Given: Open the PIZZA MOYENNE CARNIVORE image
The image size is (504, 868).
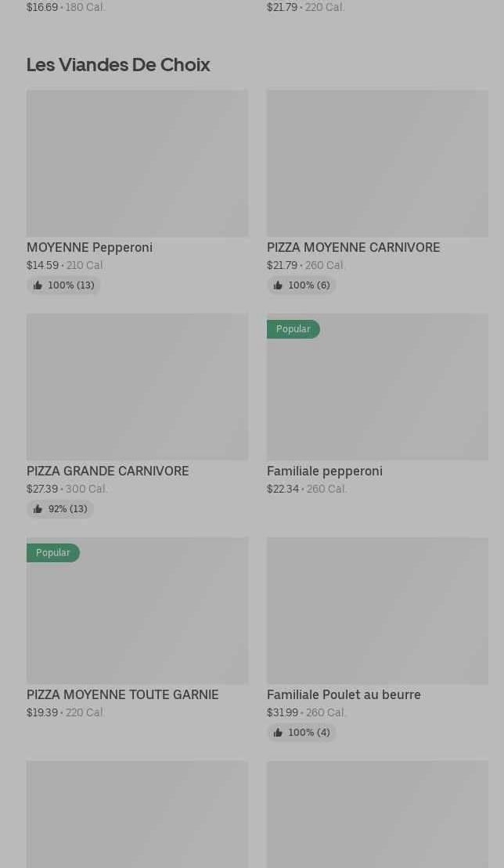Looking at the screenshot, I should pyautogui.click(x=377, y=163).
